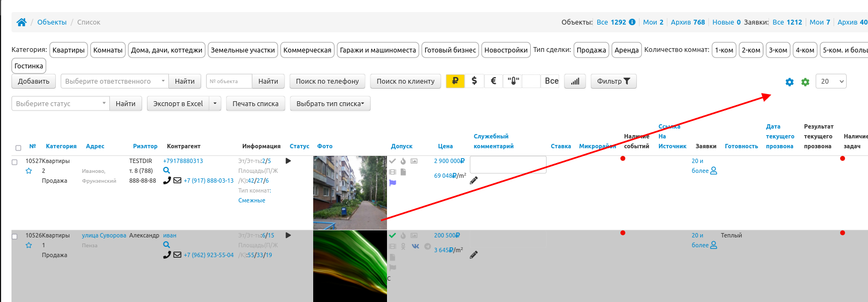The height and width of the screenshot is (302, 868).
Task: Select ruble currency icon
Action: [455, 81]
